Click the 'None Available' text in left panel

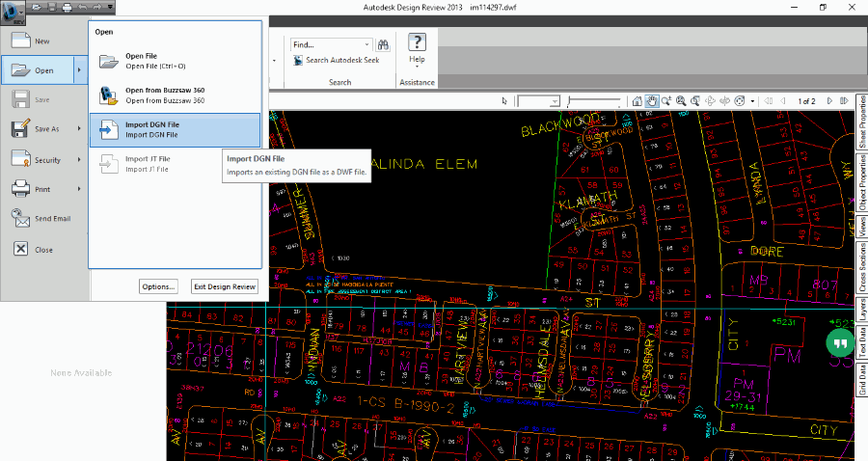click(x=81, y=373)
